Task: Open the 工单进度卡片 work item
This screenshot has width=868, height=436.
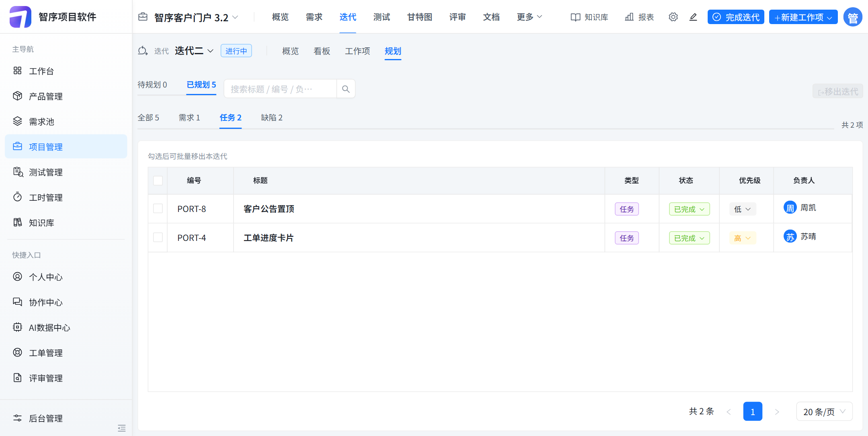Action: click(x=268, y=238)
